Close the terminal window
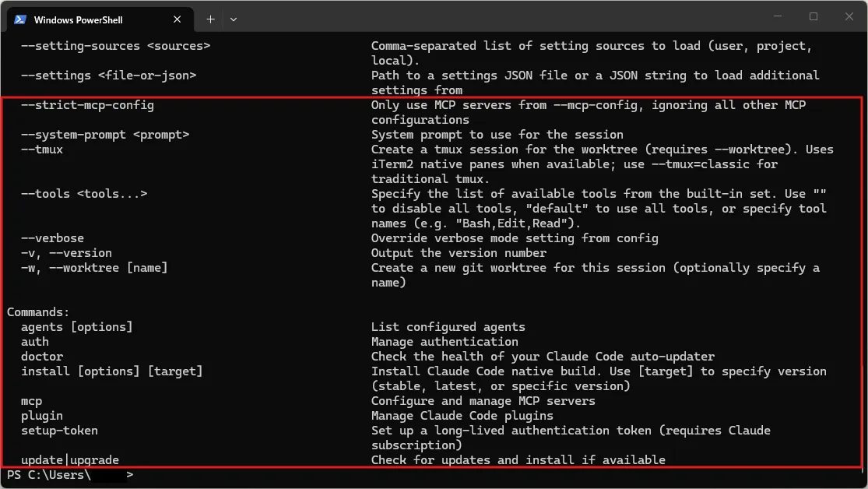 pyautogui.click(x=849, y=16)
